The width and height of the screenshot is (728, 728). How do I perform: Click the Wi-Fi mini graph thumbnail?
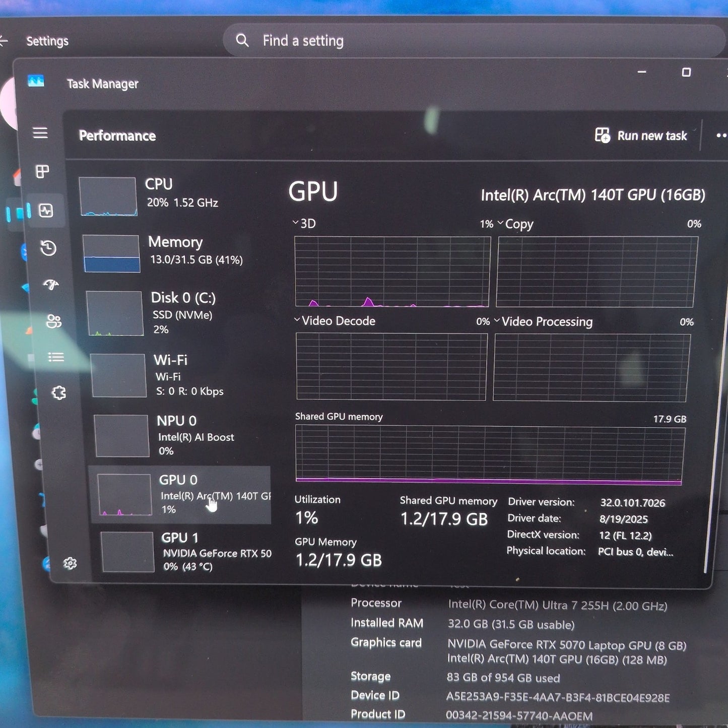coord(118,375)
